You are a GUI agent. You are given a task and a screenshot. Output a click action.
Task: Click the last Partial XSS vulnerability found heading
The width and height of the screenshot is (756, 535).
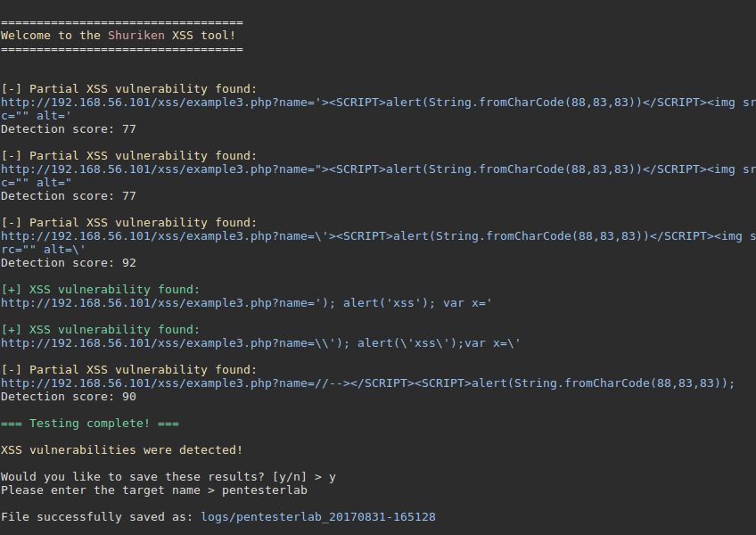[128, 369]
